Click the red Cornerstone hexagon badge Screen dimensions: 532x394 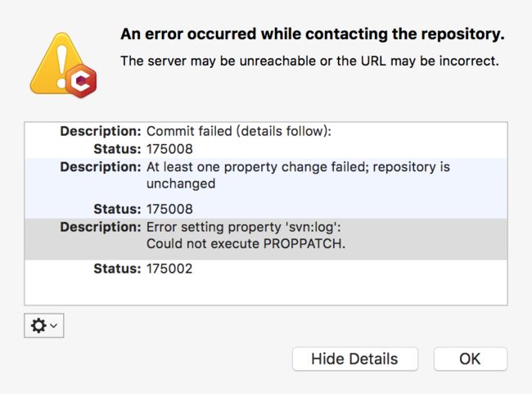pos(81,81)
